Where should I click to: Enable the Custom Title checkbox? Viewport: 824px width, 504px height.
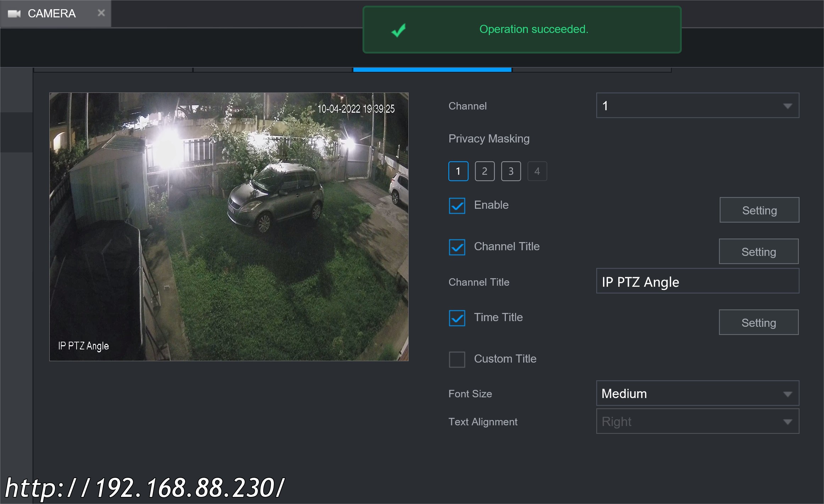pos(457,359)
